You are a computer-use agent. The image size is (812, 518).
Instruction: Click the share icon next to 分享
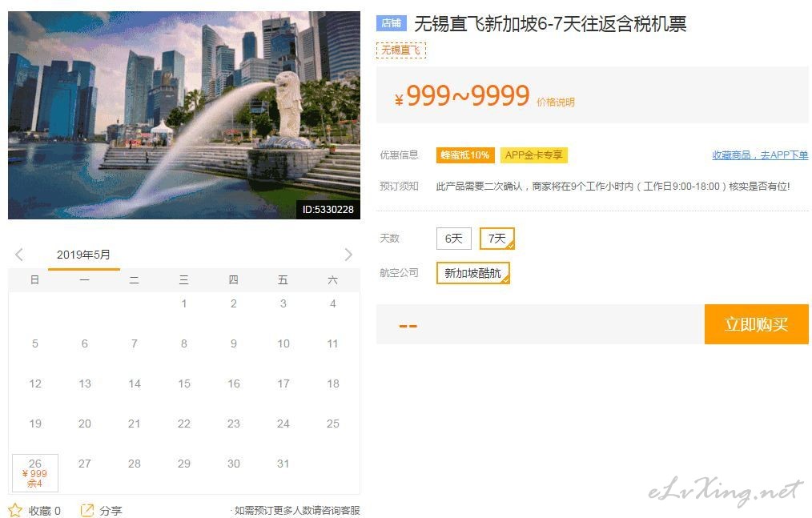(87, 510)
